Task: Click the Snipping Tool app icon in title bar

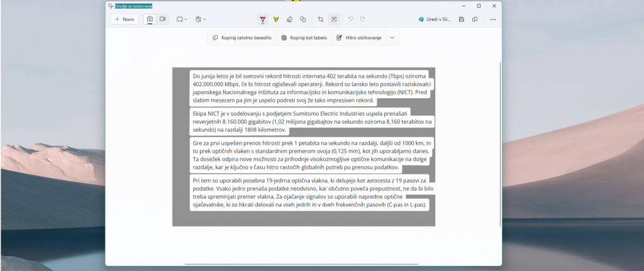Action: [x=111, y=6]
